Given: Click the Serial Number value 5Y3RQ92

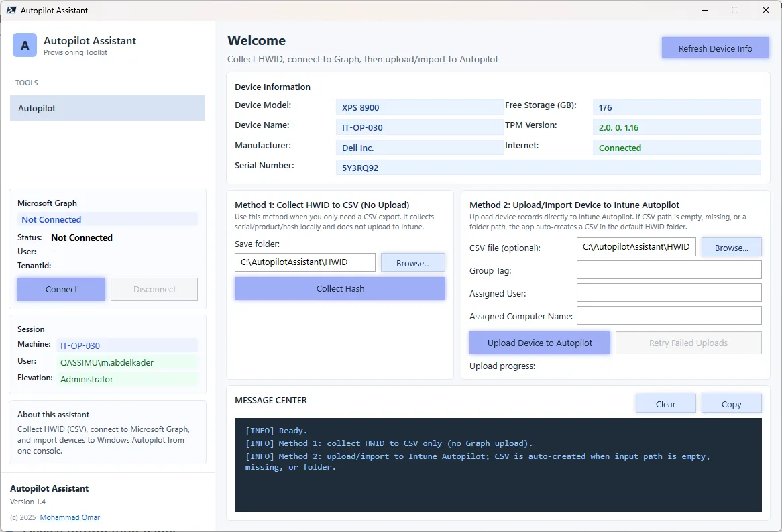Looking at the screenshot, I should pos(549,168).
